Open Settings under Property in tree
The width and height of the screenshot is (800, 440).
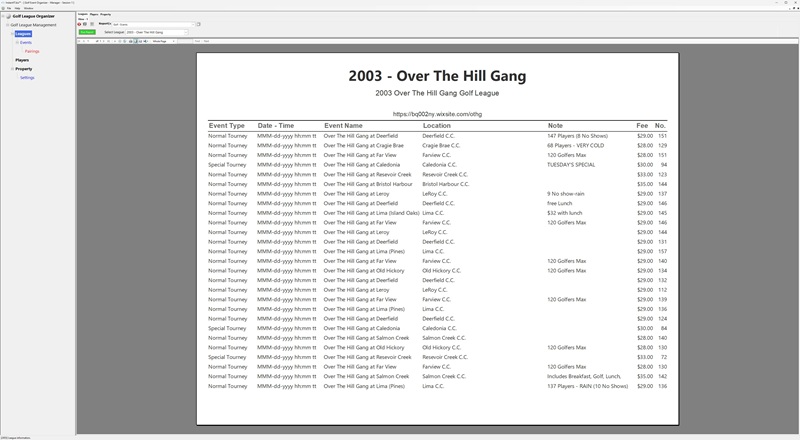pyautogui.click(x=27, y=77)
